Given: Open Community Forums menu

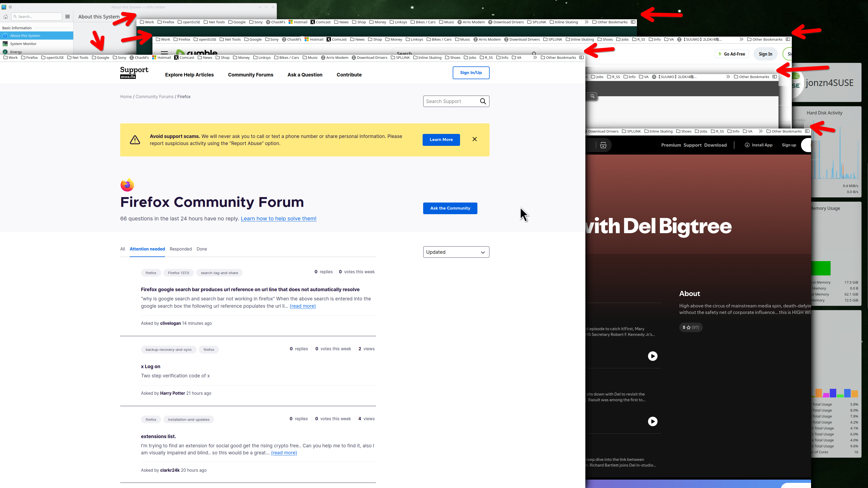Looking at the screenshot, I should [250, 75].
